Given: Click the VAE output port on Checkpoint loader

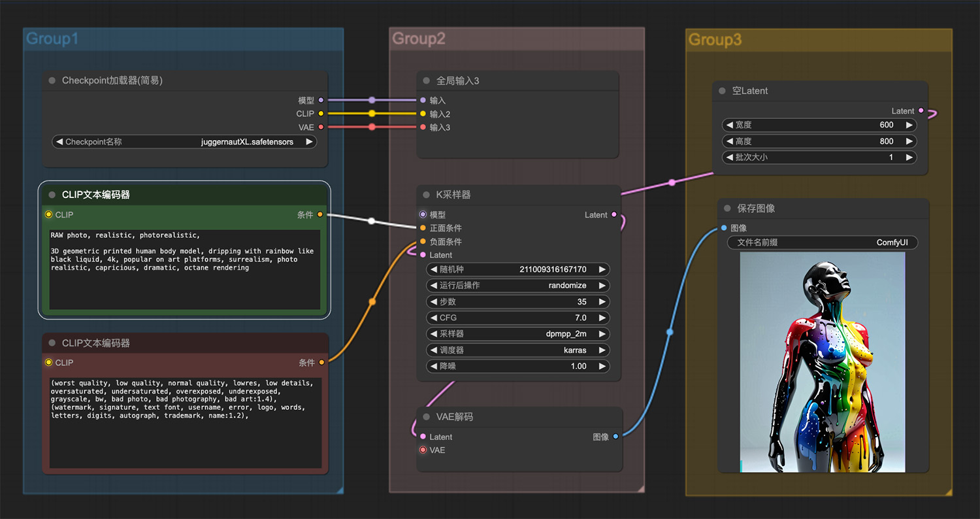Looking at the screenshot, I should point(320,127).
